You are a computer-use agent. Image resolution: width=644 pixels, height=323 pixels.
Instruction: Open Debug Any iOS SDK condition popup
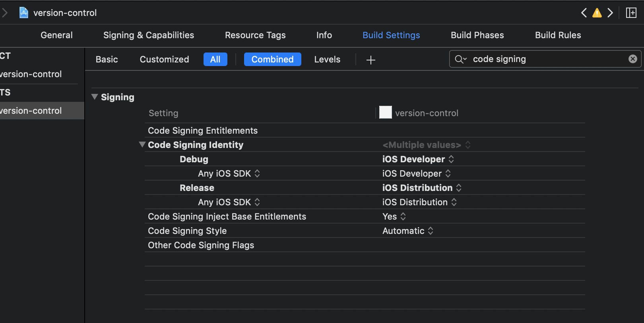point(229,173)
